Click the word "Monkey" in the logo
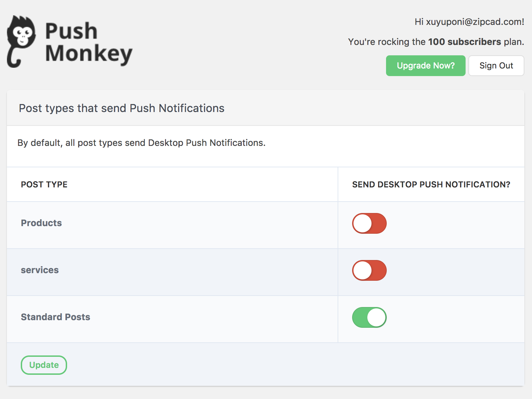532x399 pixels. pos(89,54)
